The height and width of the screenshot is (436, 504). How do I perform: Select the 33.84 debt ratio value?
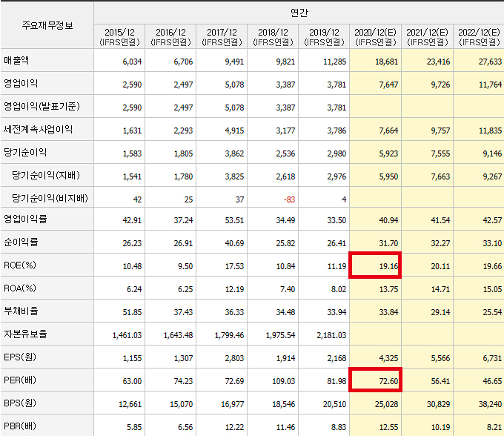388,312
